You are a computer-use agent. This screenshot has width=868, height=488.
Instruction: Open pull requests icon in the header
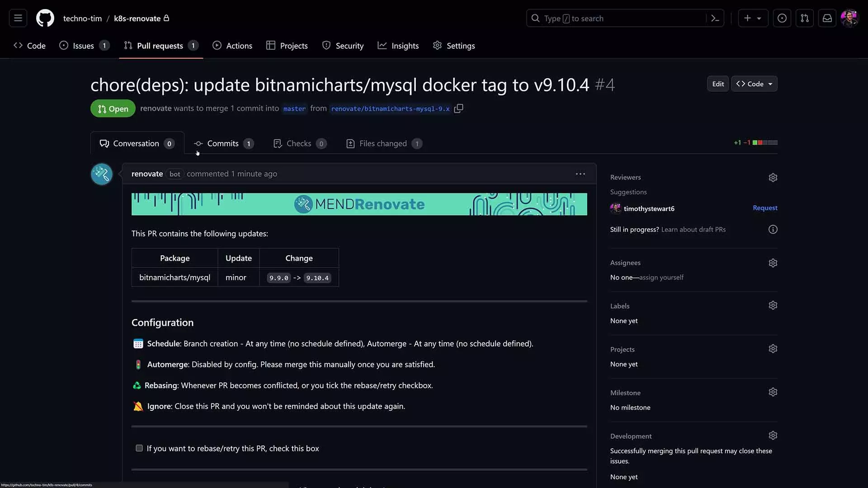point(804,18)
